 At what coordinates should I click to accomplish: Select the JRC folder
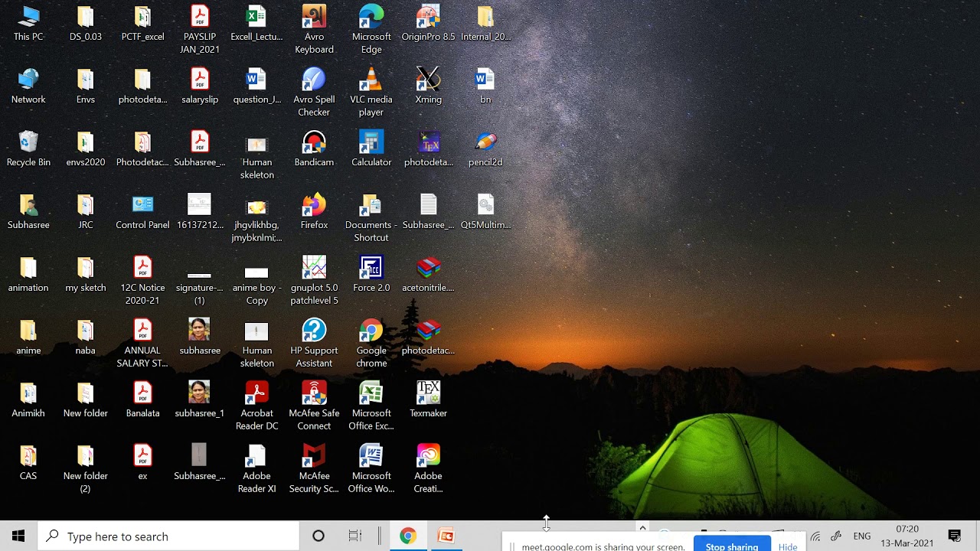tap(86, 212)
